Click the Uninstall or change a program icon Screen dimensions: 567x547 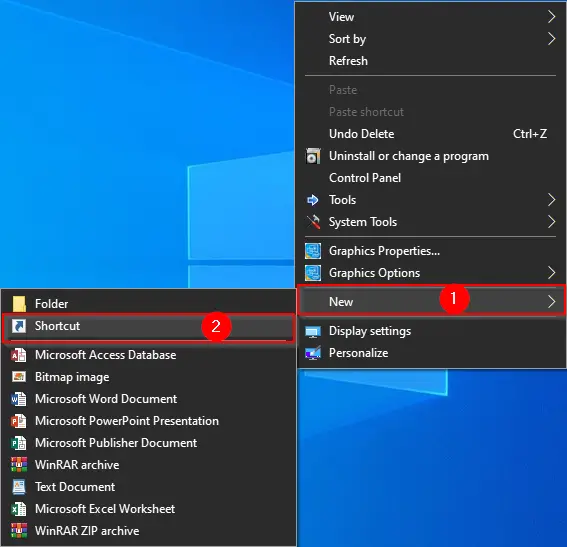click(313, 156)
